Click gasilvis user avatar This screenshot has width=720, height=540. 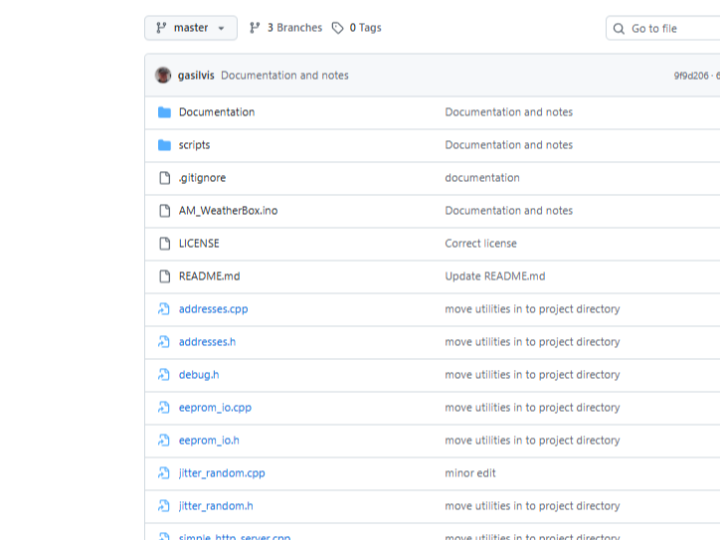point(163,75)
